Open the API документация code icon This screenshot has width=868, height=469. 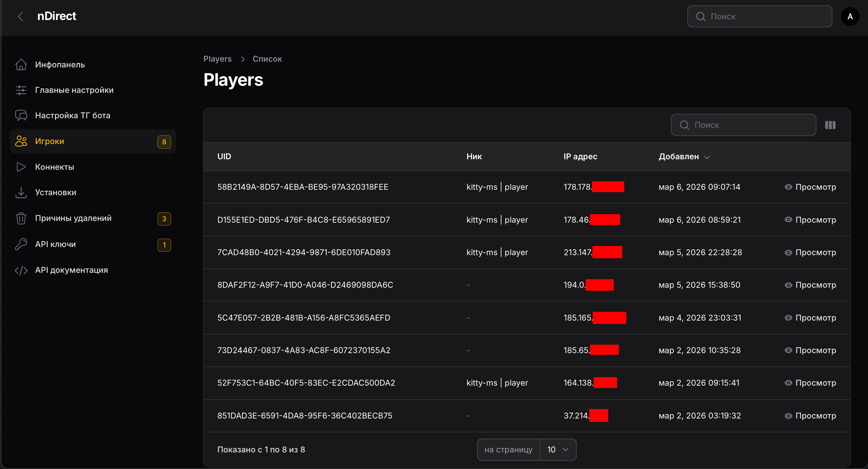(21, 270)
